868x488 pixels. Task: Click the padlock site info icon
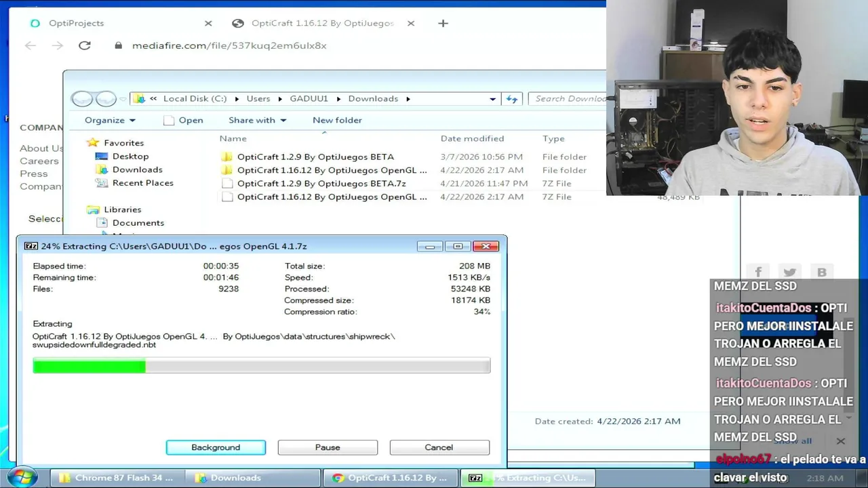coord(118,45)
